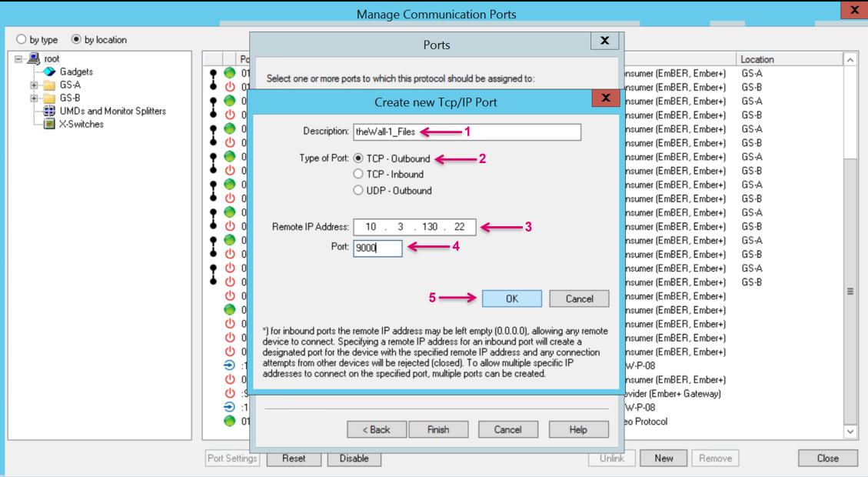Select UMDs and Monitor Splitters icon
The height and width of the screenshot is (477, 868).
pyautogui.click(x=49, y=111)
